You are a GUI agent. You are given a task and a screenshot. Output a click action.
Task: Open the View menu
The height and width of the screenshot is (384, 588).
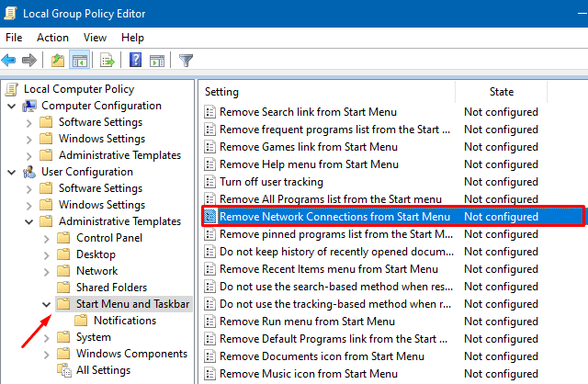point(95,38)
